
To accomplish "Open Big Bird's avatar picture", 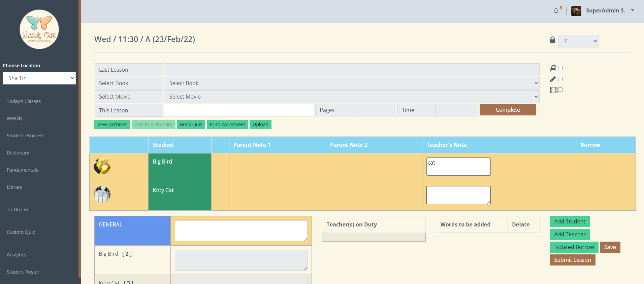I will 102,166.
